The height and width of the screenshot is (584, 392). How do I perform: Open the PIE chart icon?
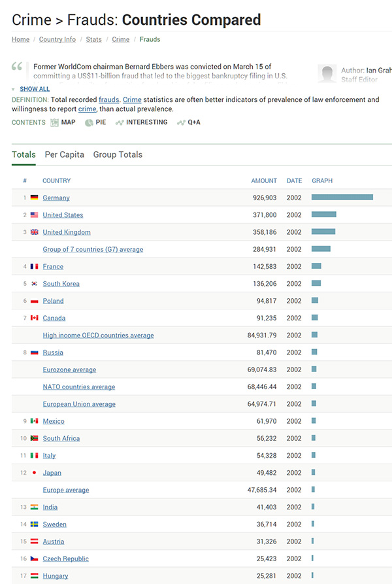click(89, 123)
